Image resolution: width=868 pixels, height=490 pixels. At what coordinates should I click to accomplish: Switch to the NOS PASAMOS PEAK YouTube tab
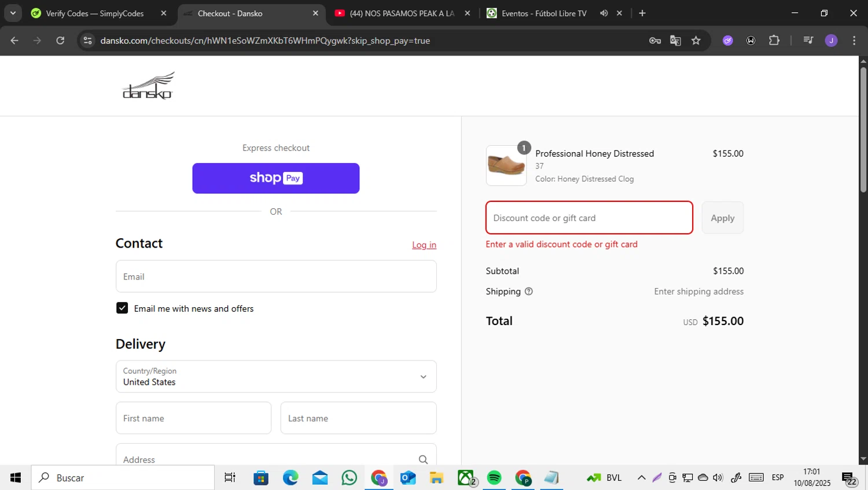403,13
